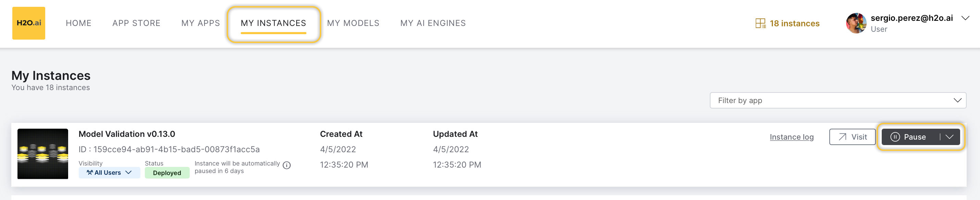Switch to the MY APPS tab
980x200 pixels.
pos(201,23)
